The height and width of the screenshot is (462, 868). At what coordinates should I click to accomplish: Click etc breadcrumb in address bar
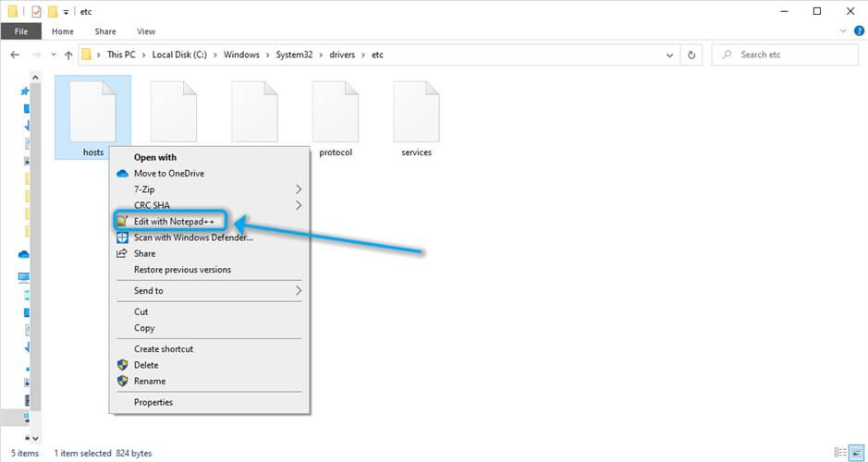(377, 55)
